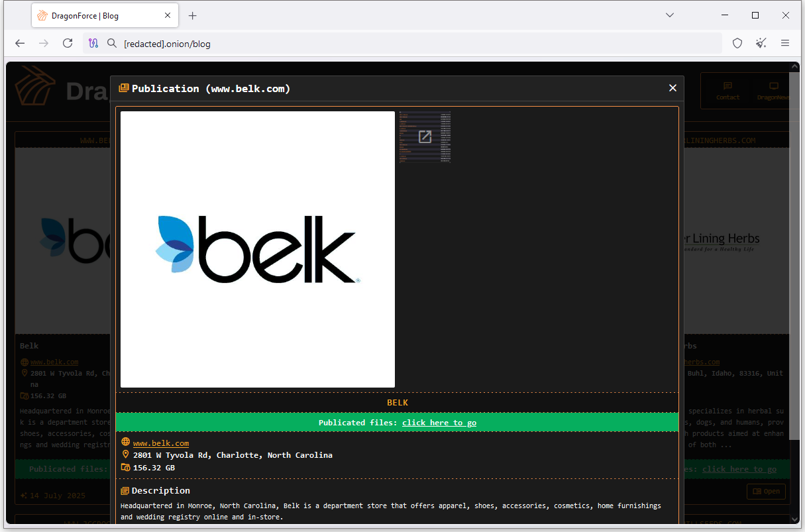Viewport: 805px width, 532px height.
Task: Click the Charlotte, North Carolina address text
Action: [x=233, y=455]
